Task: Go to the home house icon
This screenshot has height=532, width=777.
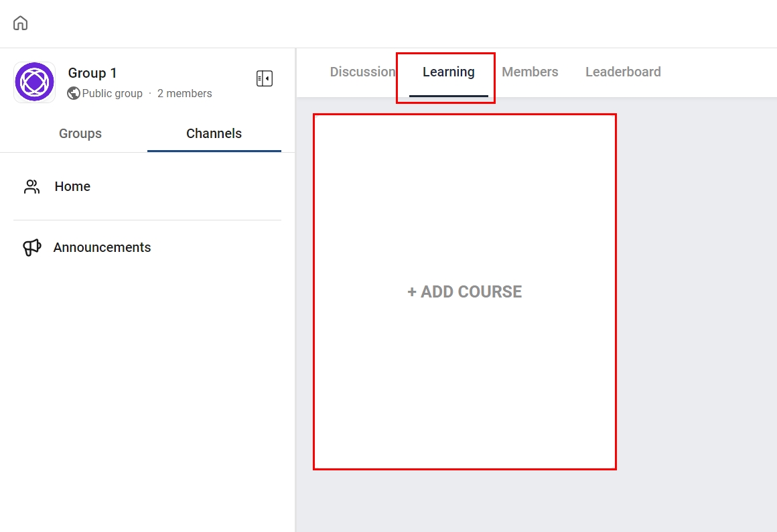Action: (20, 23)
